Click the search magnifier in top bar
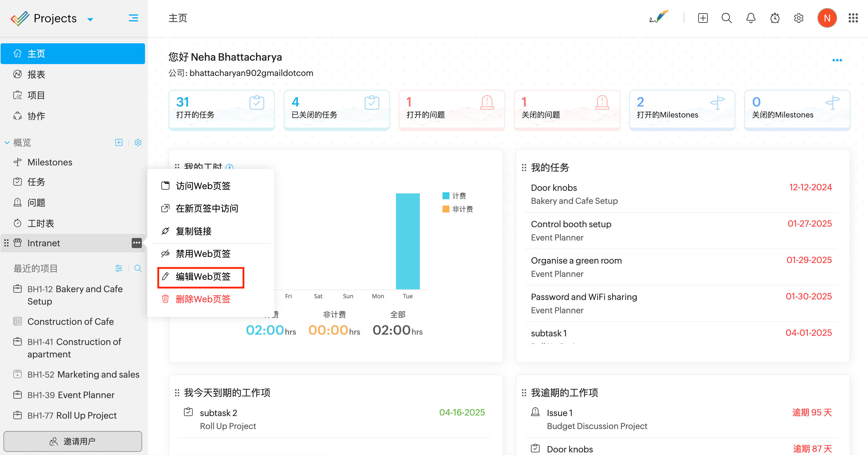Screen dimensions: 868x455 726,18
